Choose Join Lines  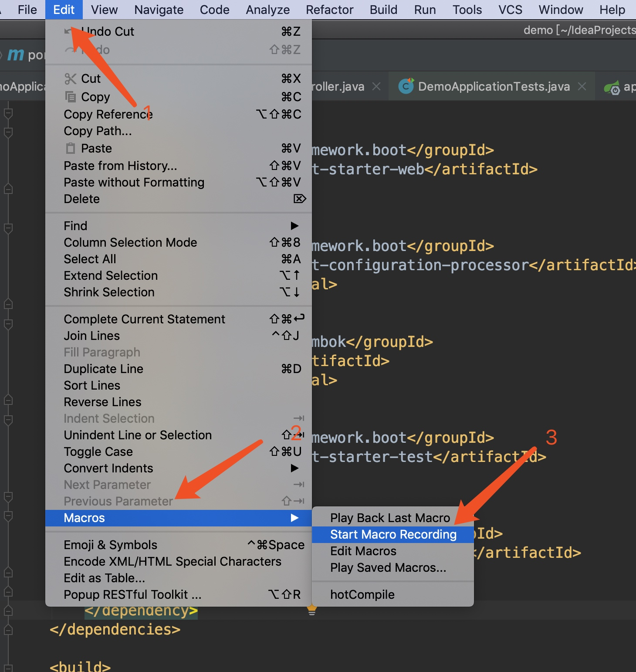point(179,336)
